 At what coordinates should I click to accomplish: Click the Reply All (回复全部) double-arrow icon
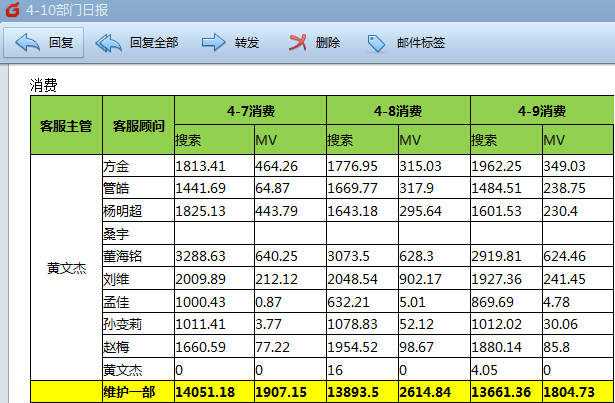coord(109,43)
